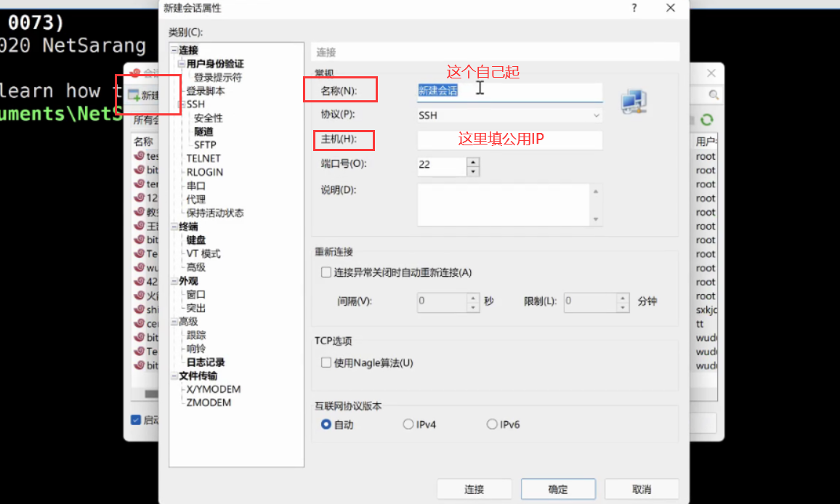Image resolution: width=840 pixels, height=504 pixels.
Task: Select the IPv4 radio button
Action: click(408, 424)
